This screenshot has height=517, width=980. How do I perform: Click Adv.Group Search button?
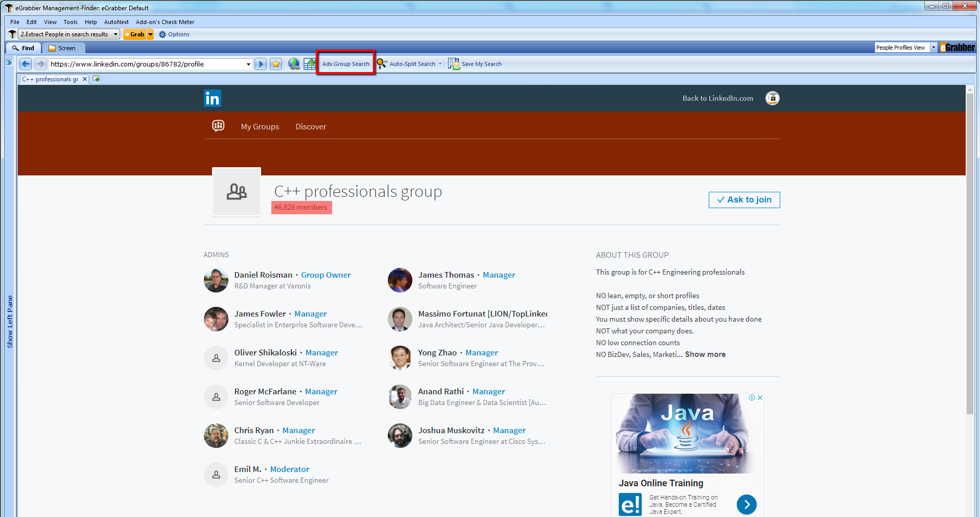(x=346, y=64)
